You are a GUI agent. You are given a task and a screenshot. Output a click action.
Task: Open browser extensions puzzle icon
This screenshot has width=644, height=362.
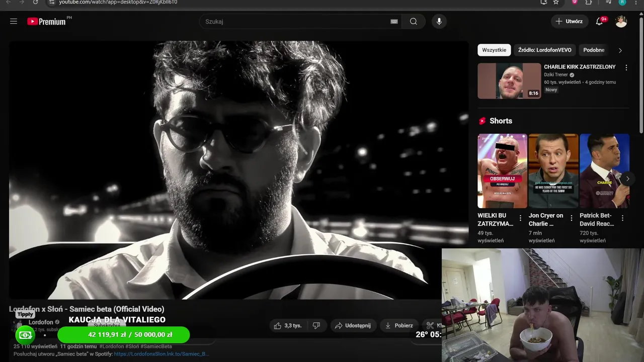(x=588, y=2)
